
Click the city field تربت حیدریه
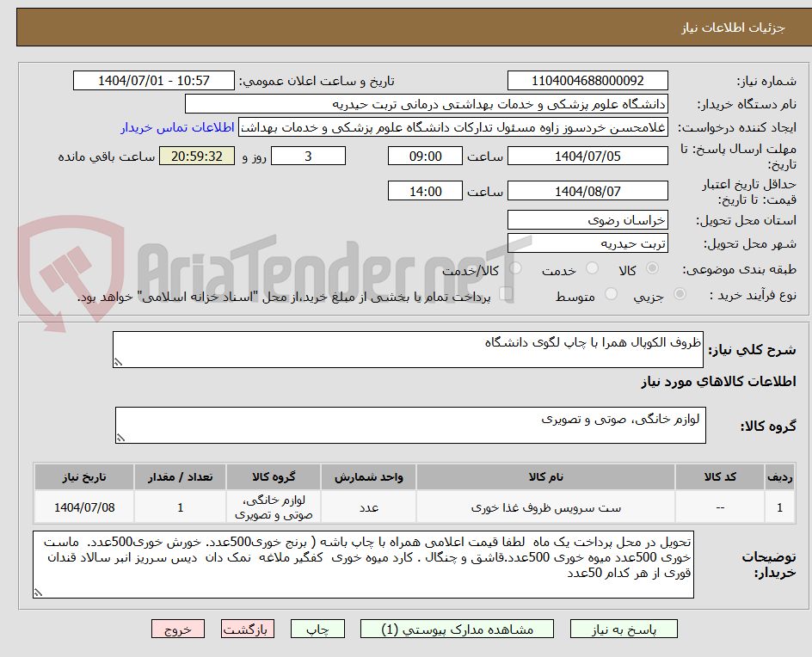tap(587, 243)
